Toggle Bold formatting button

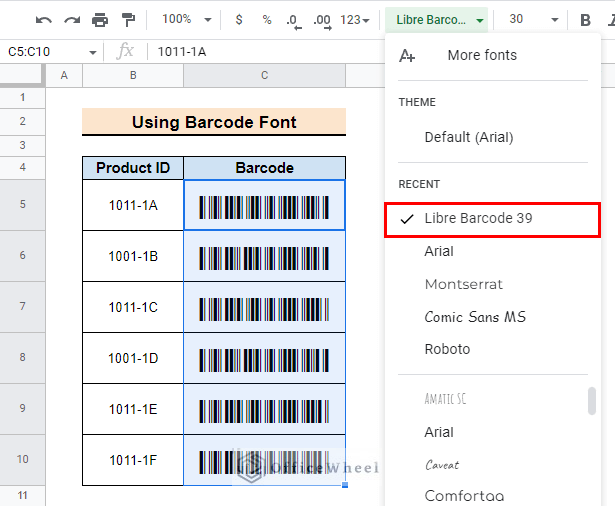pos(585,20)
